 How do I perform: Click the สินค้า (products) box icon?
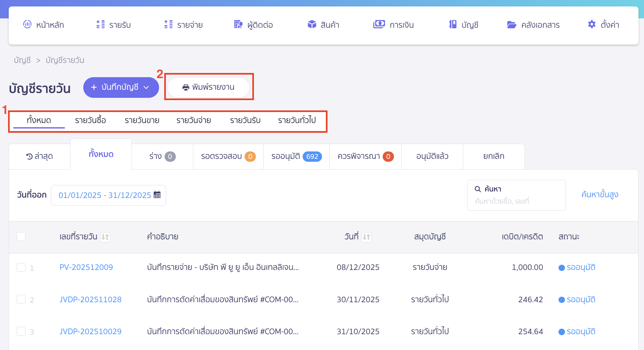(x=312, y=24)
